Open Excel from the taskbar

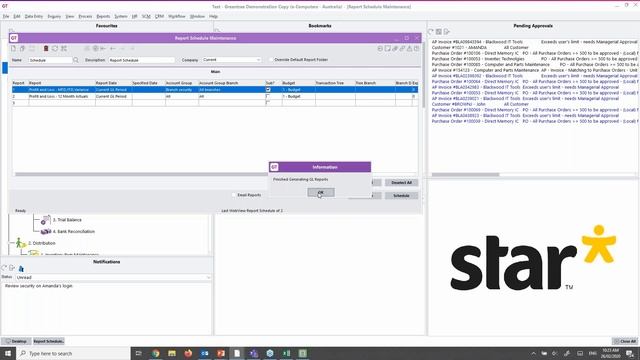[x=286, y=353]
